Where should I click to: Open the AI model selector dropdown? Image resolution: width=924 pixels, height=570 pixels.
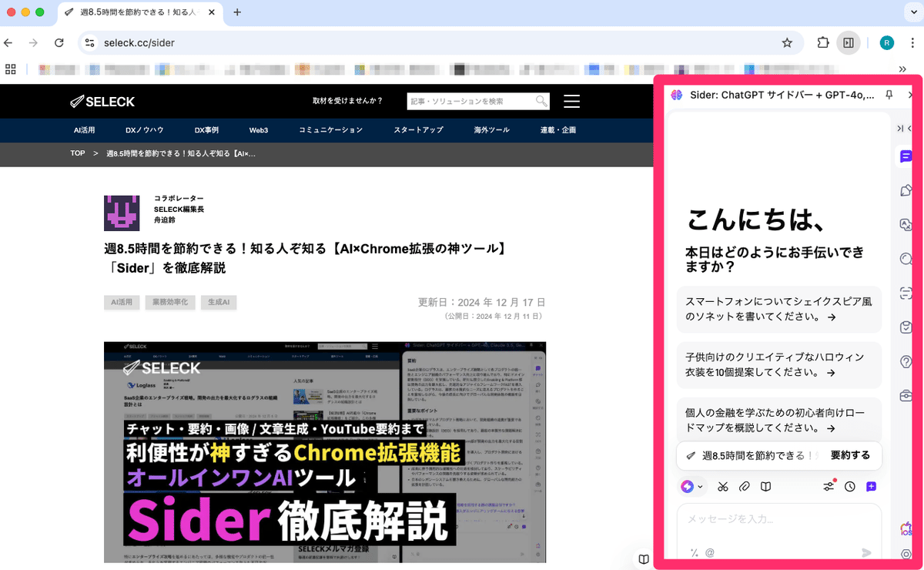click(x=692, y=487)
